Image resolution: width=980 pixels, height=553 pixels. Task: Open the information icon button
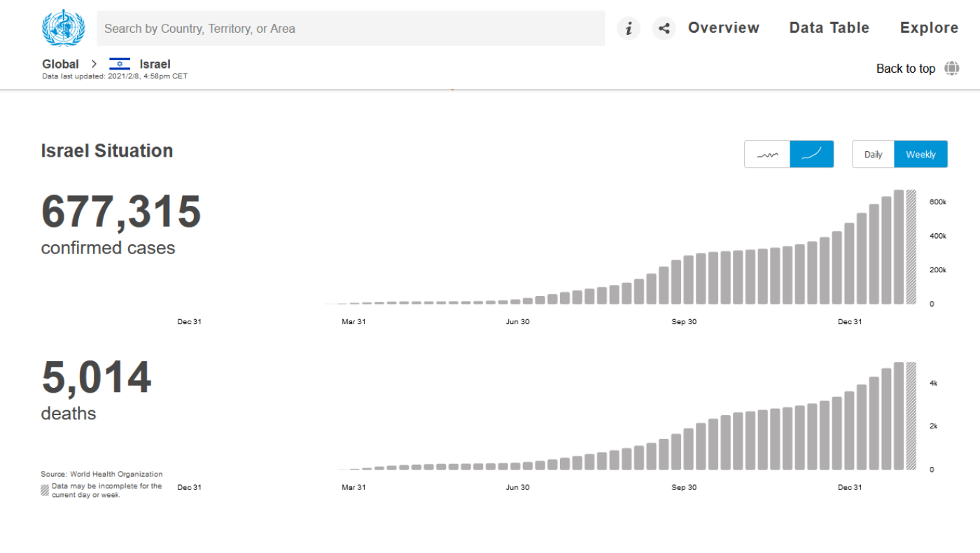[629, 29]
